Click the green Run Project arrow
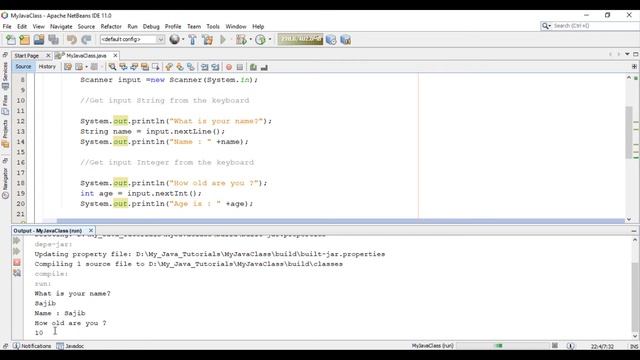640x360 pixels. 223,40
